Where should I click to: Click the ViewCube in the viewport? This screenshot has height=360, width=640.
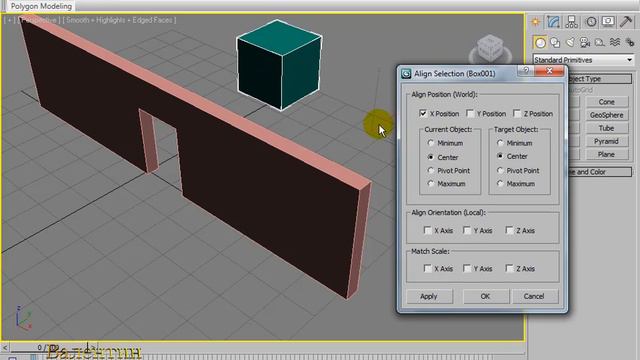pos(490,49)
